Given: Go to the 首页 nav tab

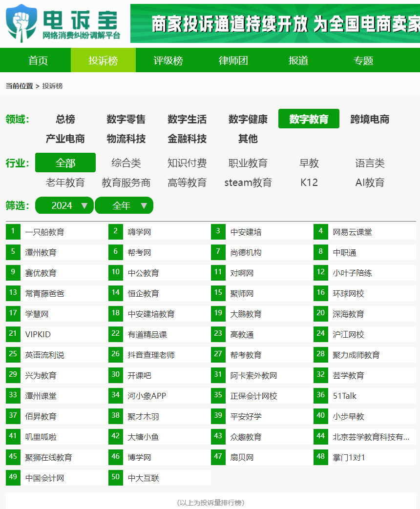Looking at the screenshot, I should pos(38,61).
